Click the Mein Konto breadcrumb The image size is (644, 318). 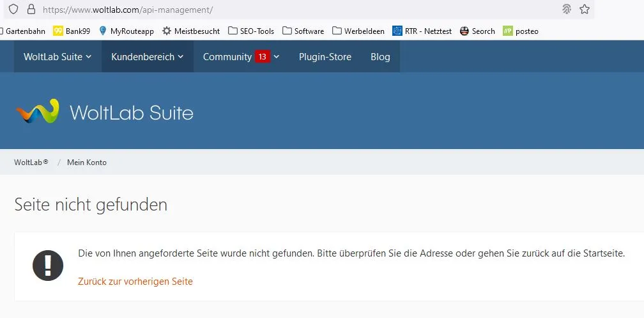[x=87, y=162]
